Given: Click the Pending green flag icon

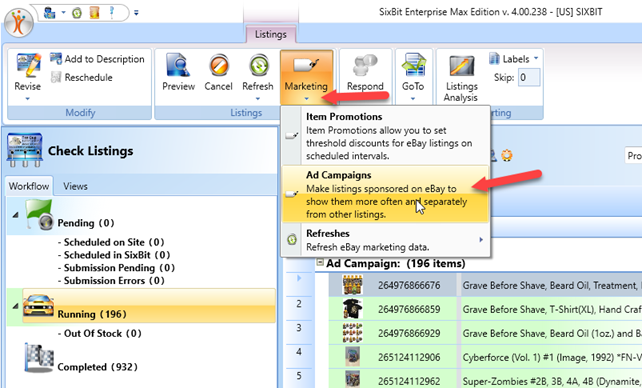Looking at the screenshot, I should tap(39, 214).
